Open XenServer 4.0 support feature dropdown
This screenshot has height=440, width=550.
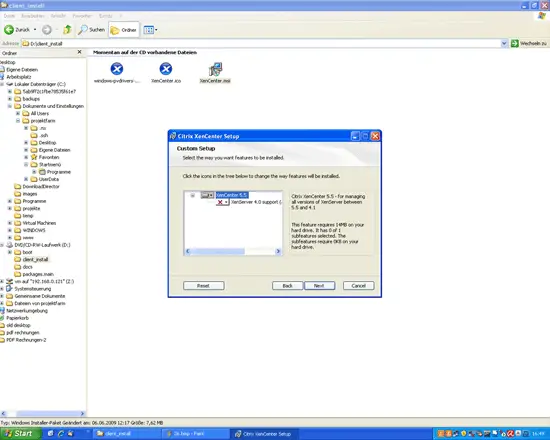(222, 202)
